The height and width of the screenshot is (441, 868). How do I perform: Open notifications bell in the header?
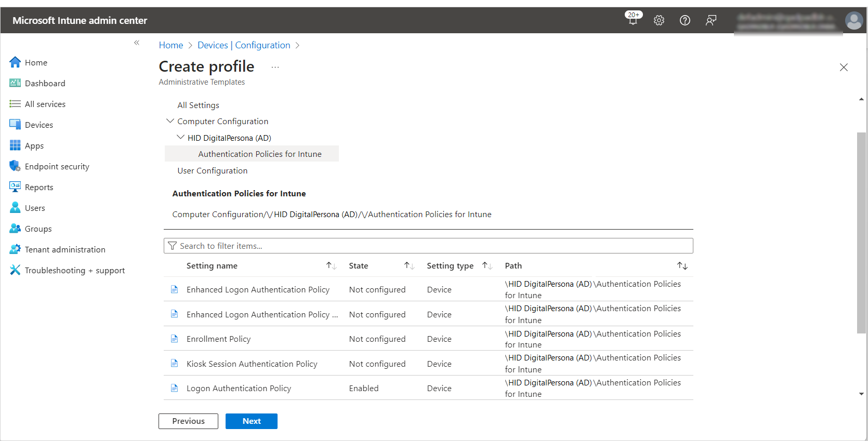pos(633,20)
